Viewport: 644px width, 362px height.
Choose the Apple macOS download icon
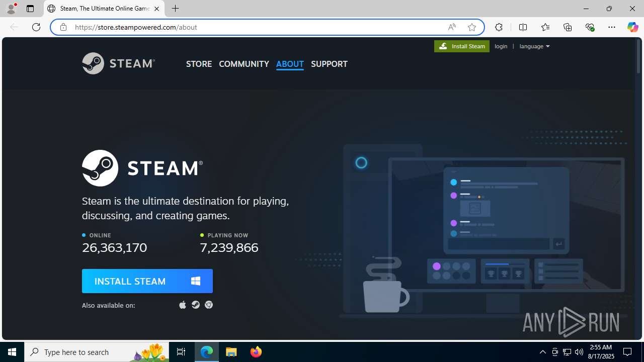pos(183,305)
